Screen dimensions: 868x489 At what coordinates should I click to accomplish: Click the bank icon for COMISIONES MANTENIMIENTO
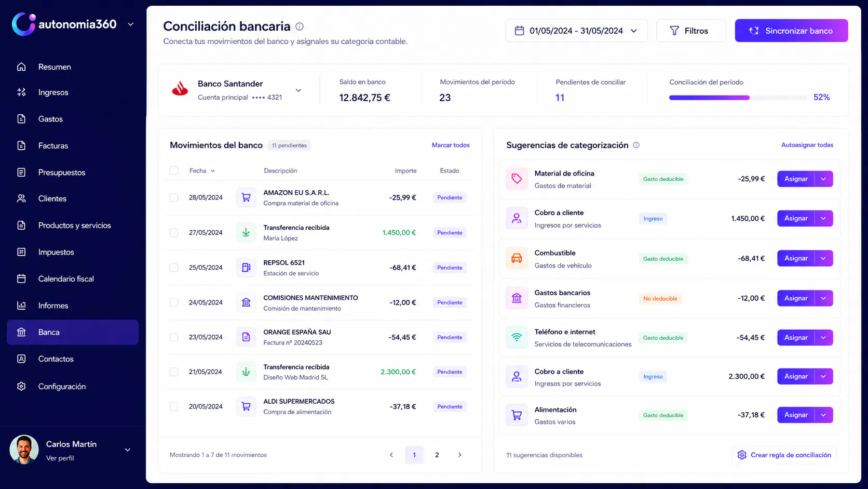click(246, 302)
